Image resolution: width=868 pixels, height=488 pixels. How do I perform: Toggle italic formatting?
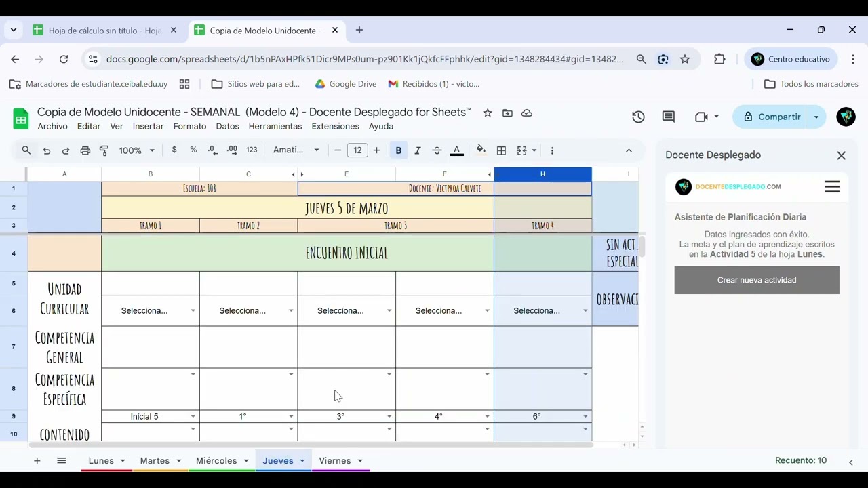pyautogui.click(x=418, y=150)
